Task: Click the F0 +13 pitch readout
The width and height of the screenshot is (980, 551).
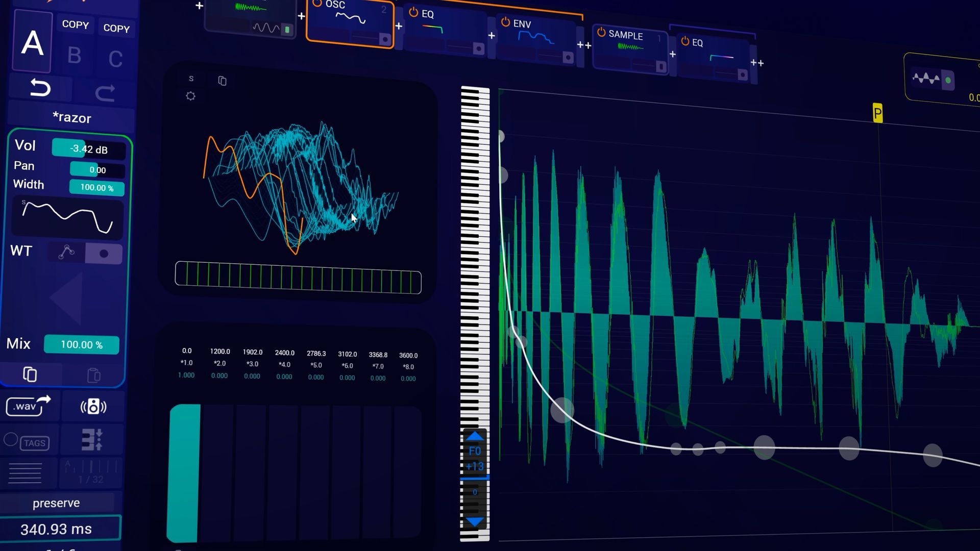Action: [x=475, y=458]
